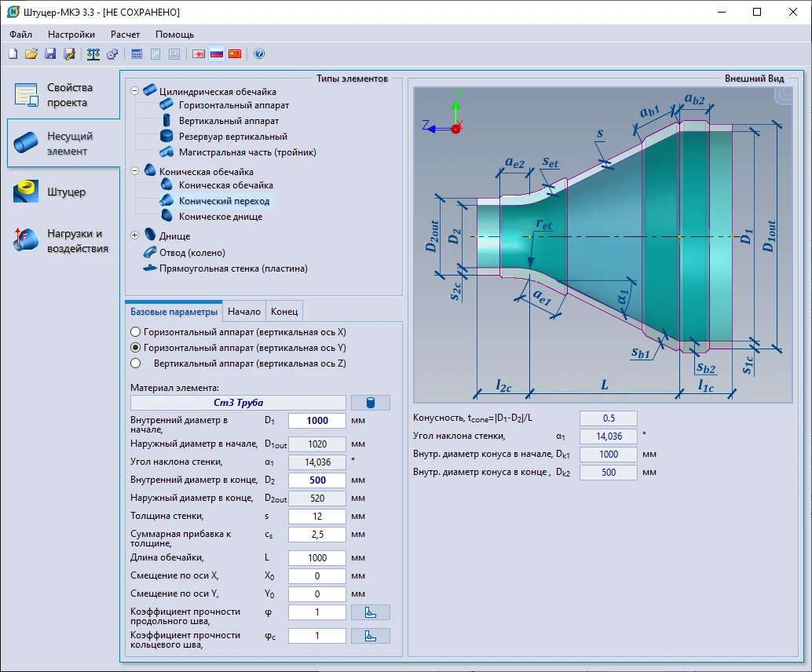Viewport: 812px width, 672px height.
Task: Switch language with the Chinese flag icon
Action: [x=235, y=54]
